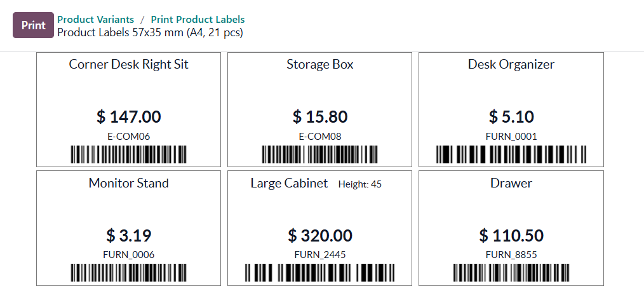Screen dimensions: 644x300
Task: Click the Product Labels 57x35 mm title
Action: (150, 32)
